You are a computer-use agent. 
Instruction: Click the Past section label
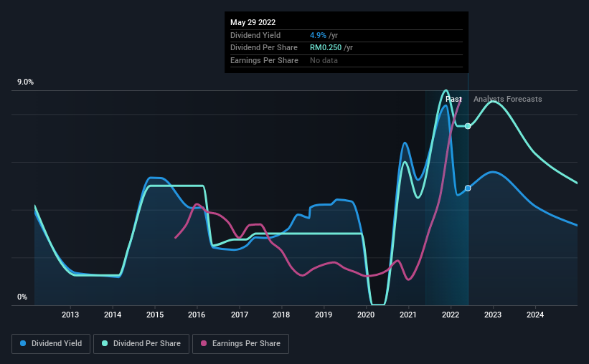point(453,100)
